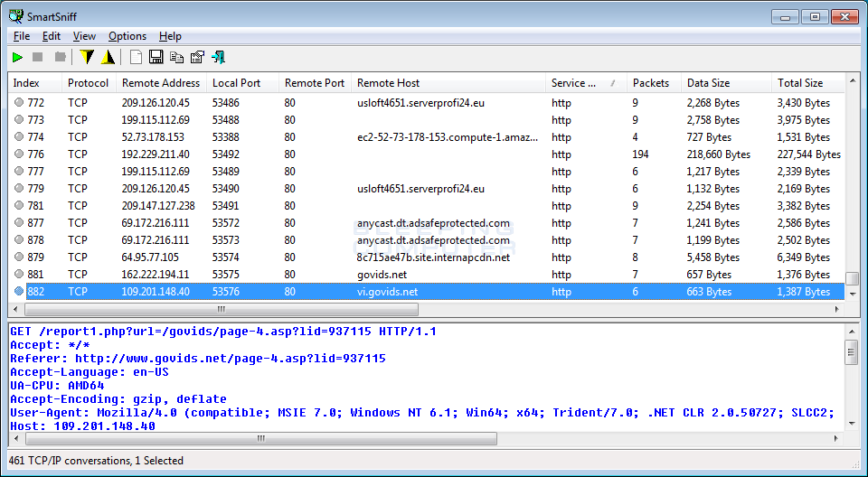Click the Exit door icon in the toolbar
Screen dimensions: 868x477
218,58
